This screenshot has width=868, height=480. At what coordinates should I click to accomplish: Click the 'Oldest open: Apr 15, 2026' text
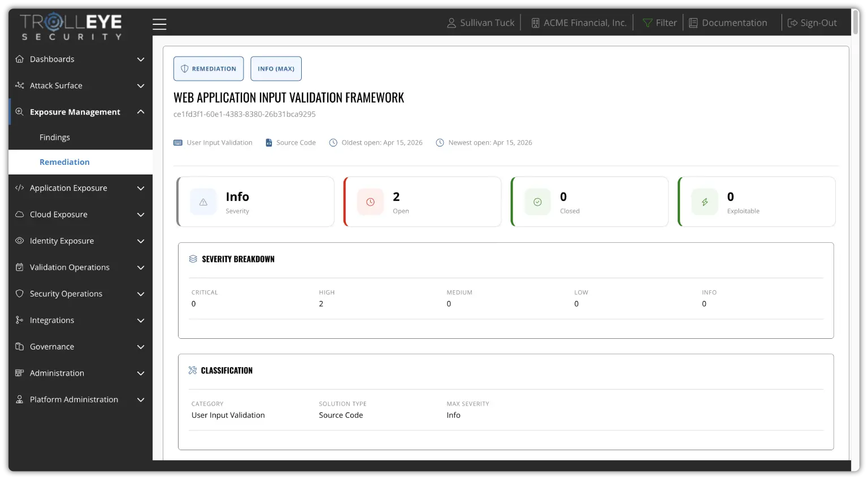[382, 143]
